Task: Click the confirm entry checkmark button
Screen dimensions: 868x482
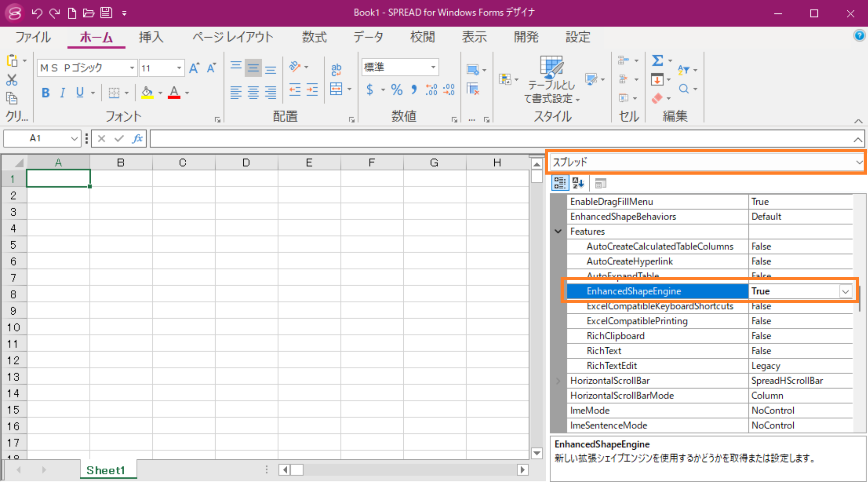Action: [x=119, y=138]
